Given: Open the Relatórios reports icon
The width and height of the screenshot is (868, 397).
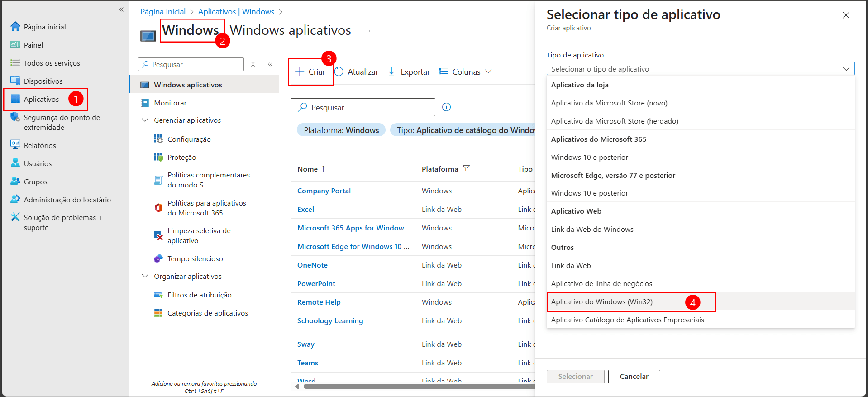Looking at the screenshot, I should click(15, 145).
